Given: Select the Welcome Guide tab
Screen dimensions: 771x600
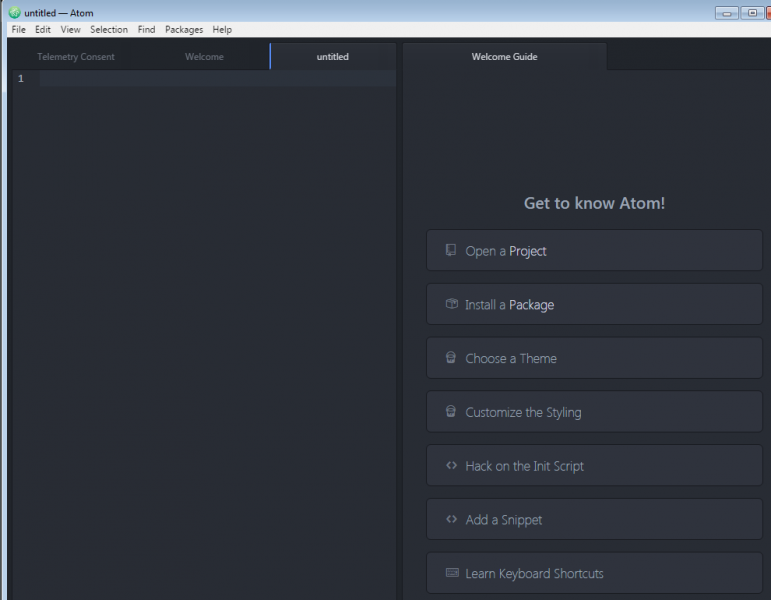Looking at the screenshot, I should coord(504,57).
